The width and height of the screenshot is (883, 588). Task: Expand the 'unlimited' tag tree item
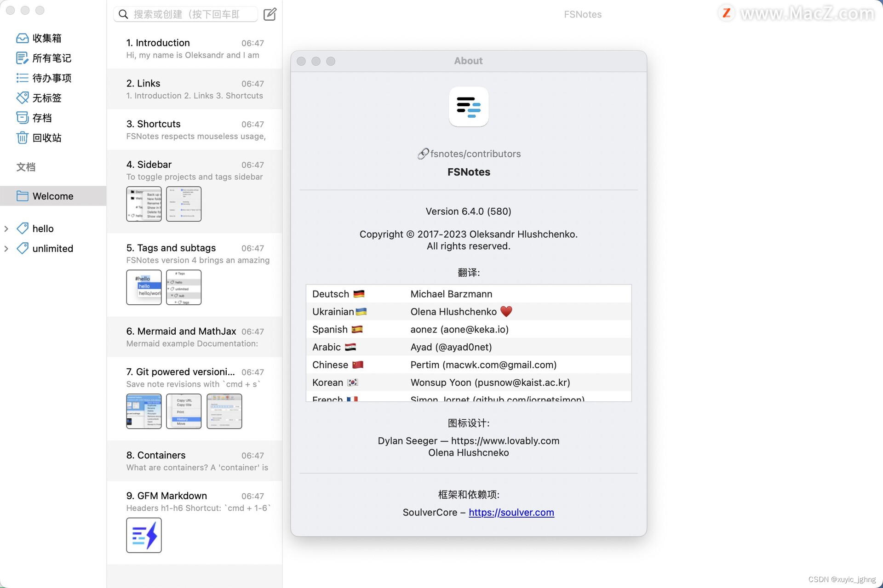pos(6,248)
